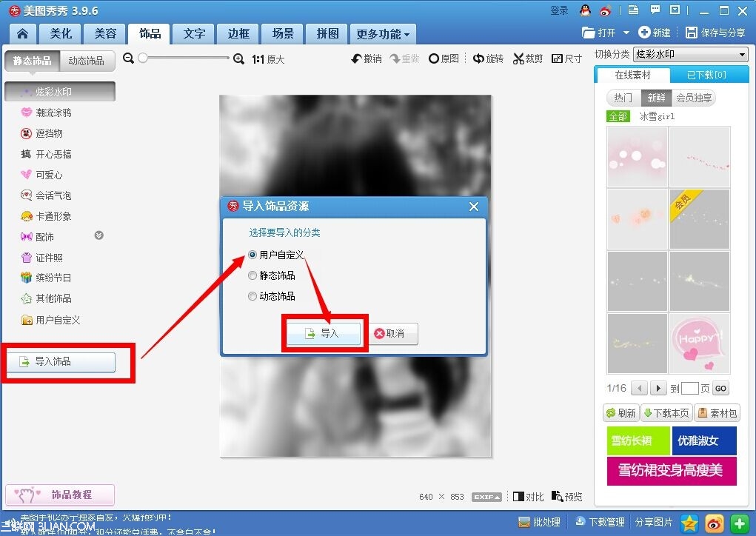Toggle the 对比 compare view
The image size is (756, 536).
point(528,497)
